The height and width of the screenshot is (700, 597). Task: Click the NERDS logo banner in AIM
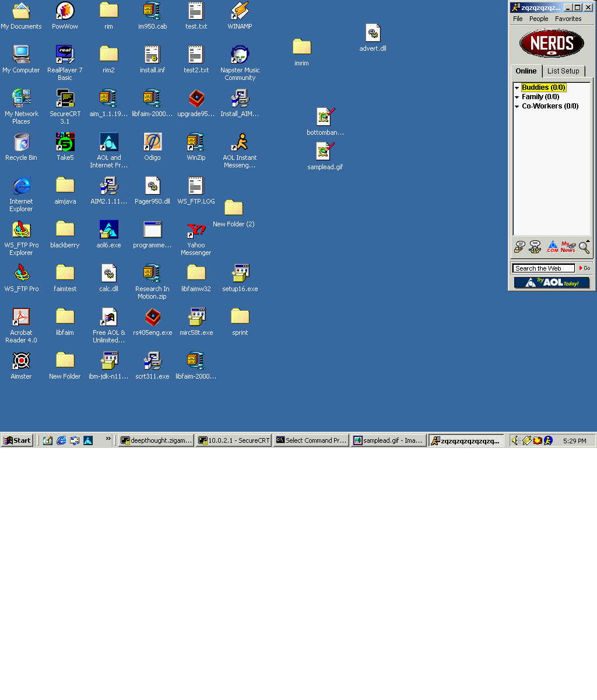(x=552, y=44)
